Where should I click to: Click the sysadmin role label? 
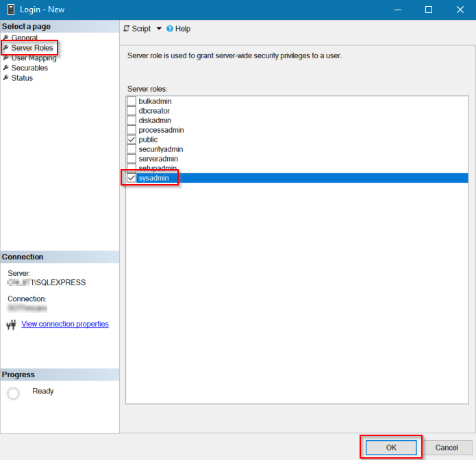(153, 178)
